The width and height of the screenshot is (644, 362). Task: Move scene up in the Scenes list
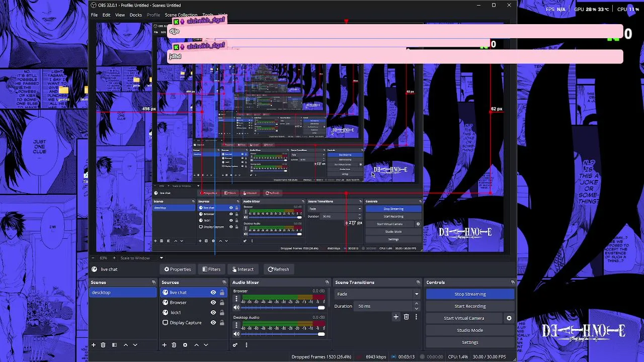point(126,345)
